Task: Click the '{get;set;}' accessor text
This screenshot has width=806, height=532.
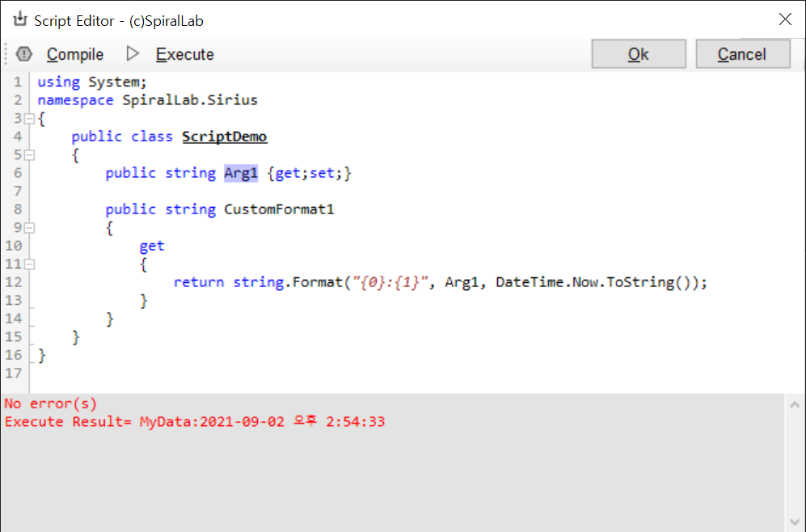Action: point(310,173)
